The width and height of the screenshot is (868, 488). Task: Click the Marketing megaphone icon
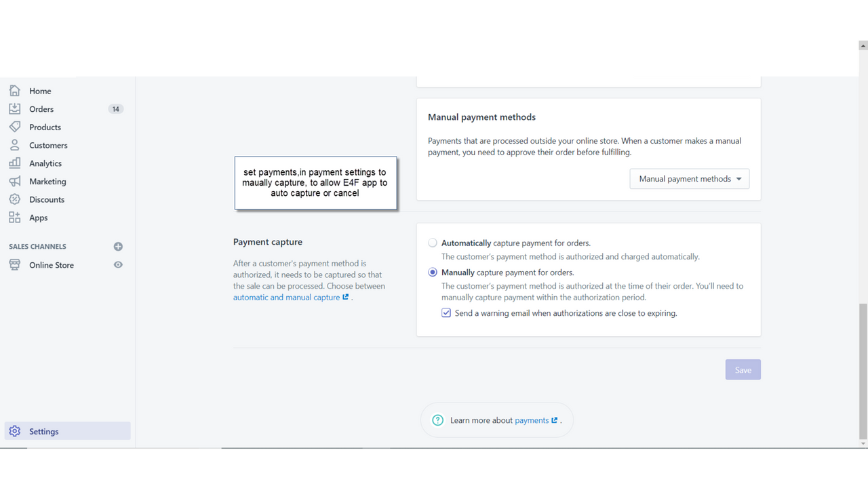pyautogui.click(x=15, y=181)
